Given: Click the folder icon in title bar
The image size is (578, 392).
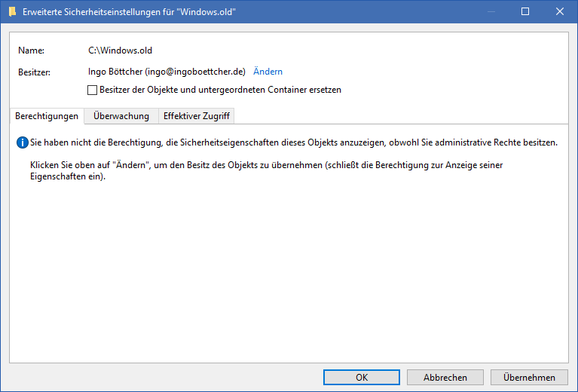Looking at the screenshot, I should coord(13,12).
